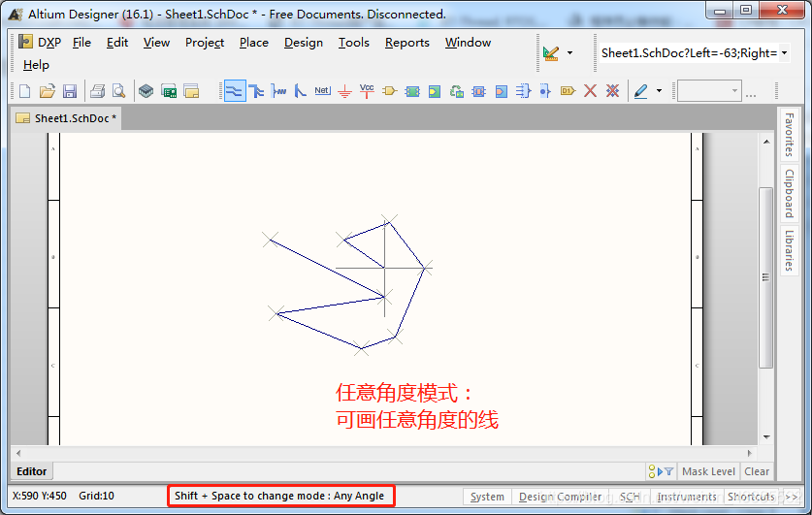The height and width of the screenshot is (515, 812).
Task: Click the horizontal scrollbar left arrow
Action: point(18,453)
